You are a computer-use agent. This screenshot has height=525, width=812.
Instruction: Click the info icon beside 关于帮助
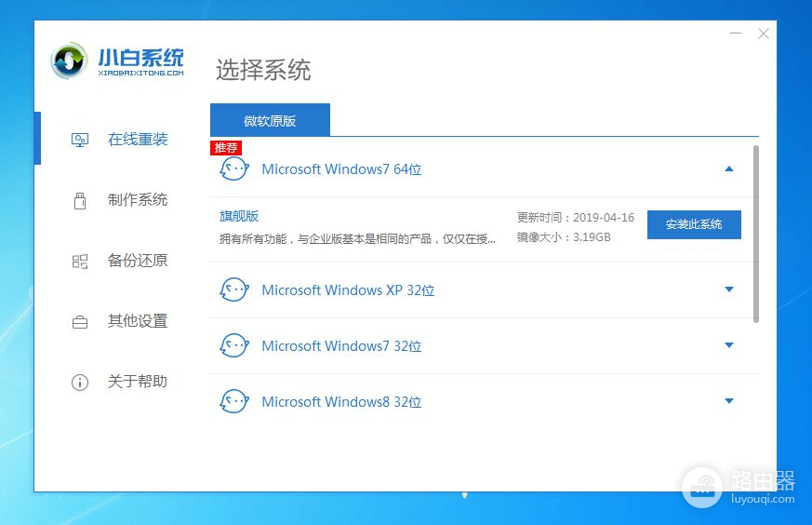(x=80, y=382)
